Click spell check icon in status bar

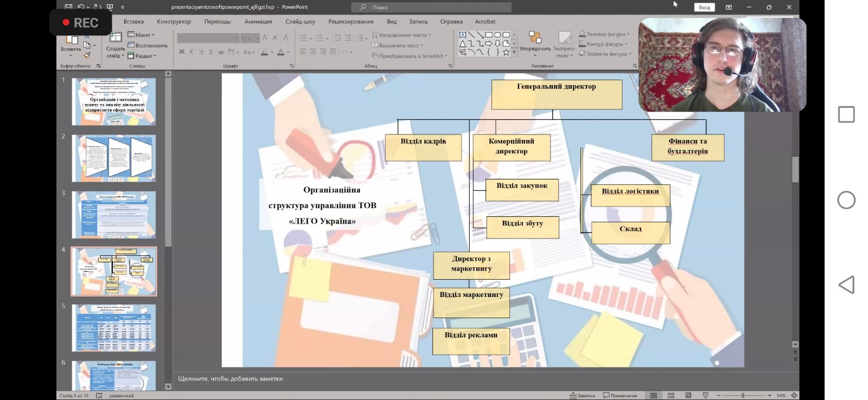99,396
